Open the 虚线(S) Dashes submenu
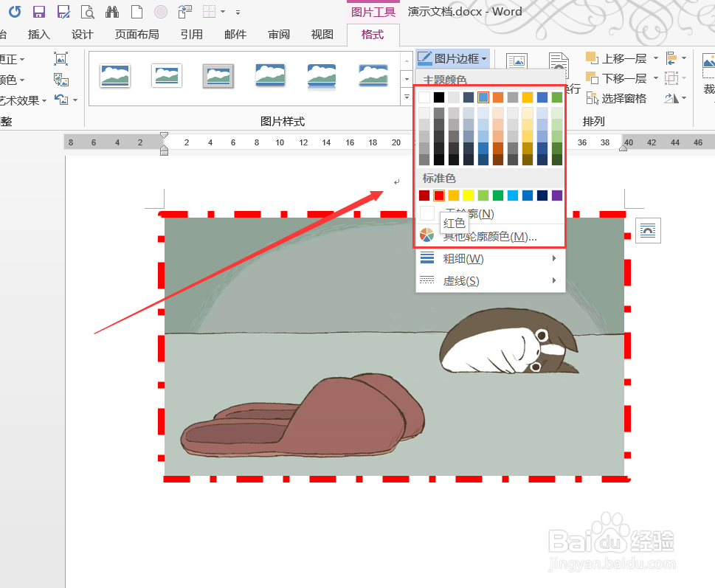715x588 pixels. (491, 281)
